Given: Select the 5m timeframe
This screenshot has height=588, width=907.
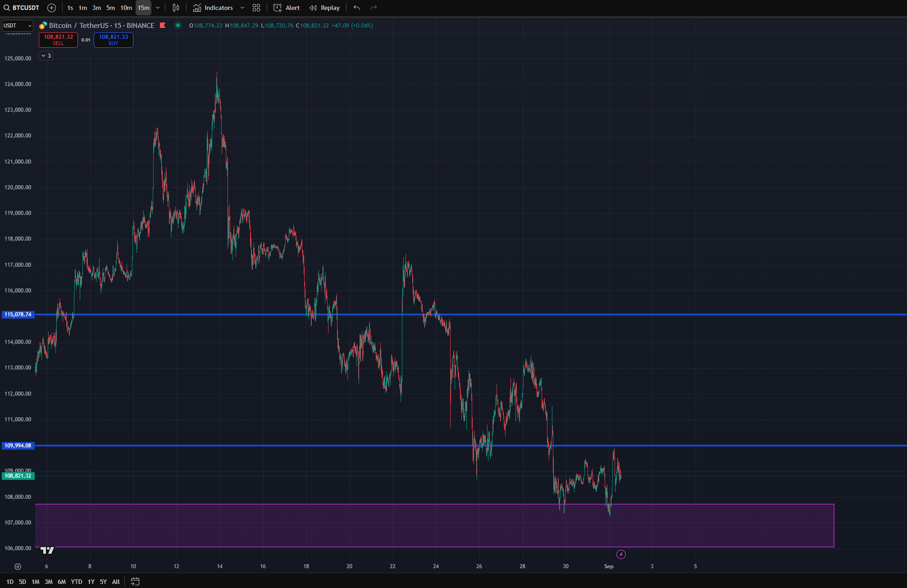Looking at the screenshot, I should click(110, 8).
